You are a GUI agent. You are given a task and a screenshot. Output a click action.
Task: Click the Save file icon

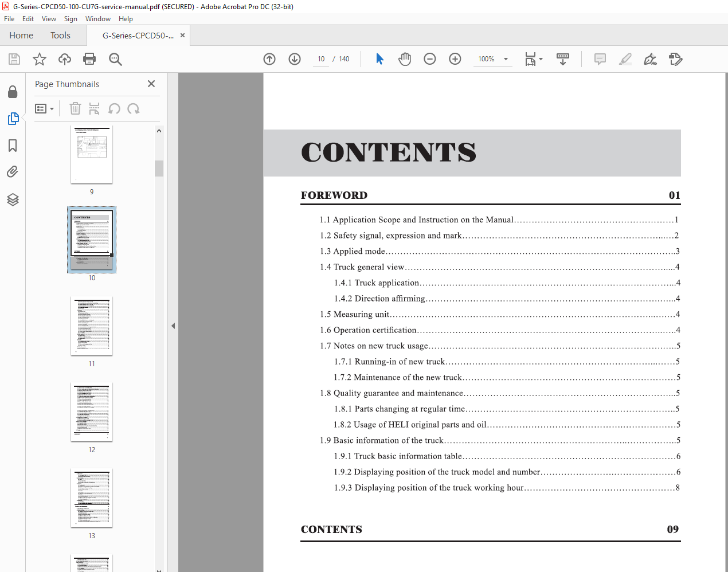(14, 59)
